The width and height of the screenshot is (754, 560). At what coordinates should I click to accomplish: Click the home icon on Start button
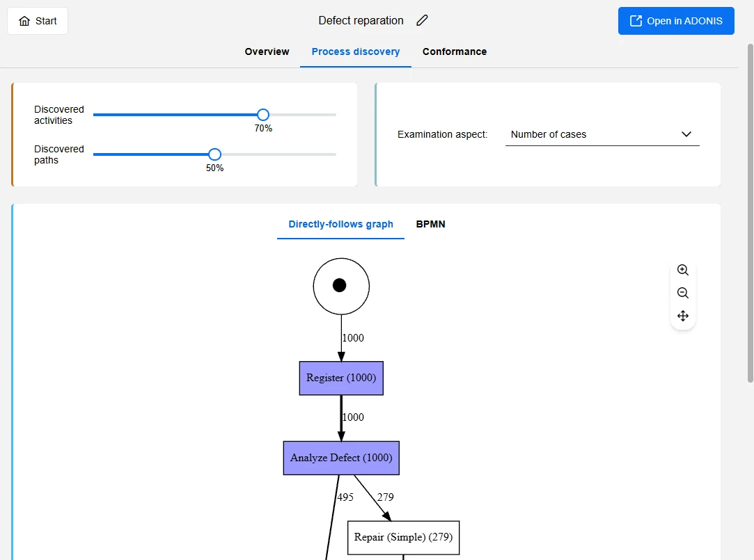24,21
